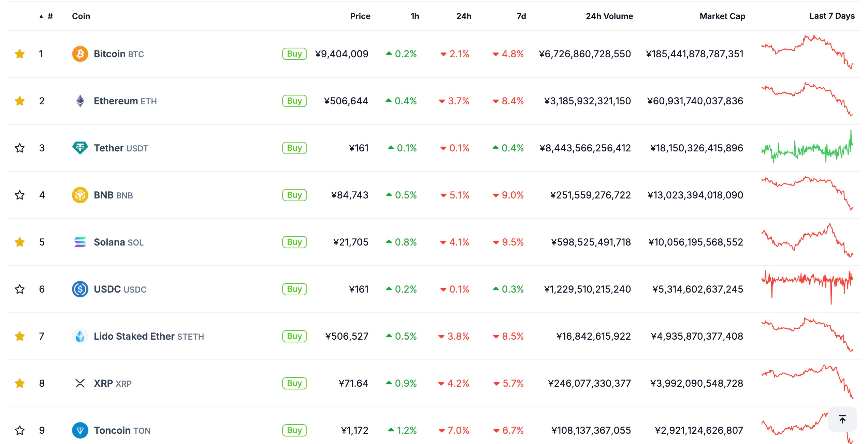868x444 pixels.
Task: Open Bitcoin's 7-day sparkline chart
Action: (807, 52)
